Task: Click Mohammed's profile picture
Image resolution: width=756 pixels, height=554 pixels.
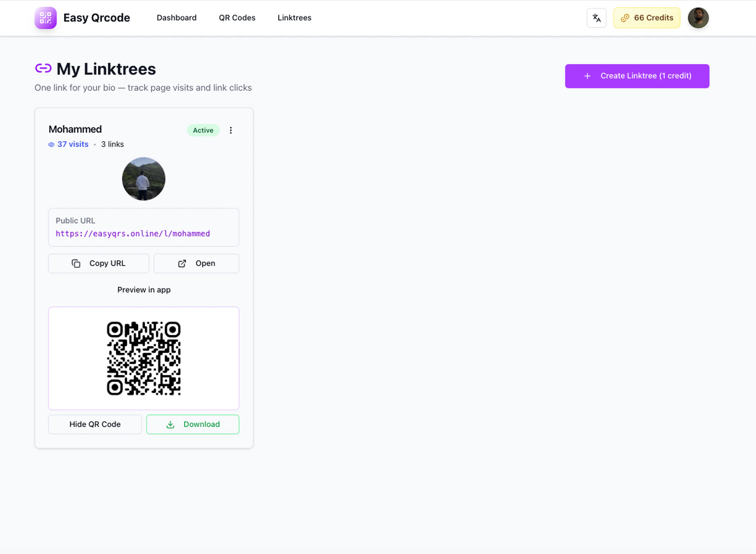Action: tap(144, 178)
